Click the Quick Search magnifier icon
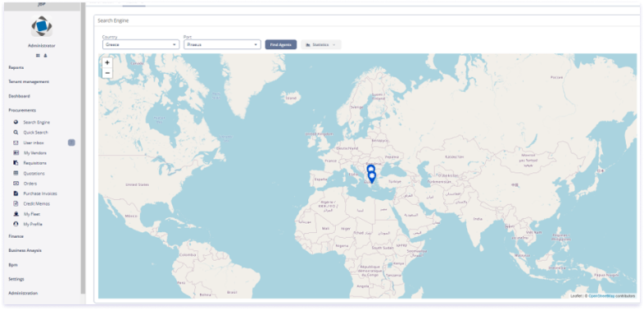 pyautogui.click(x=16, y=132)
